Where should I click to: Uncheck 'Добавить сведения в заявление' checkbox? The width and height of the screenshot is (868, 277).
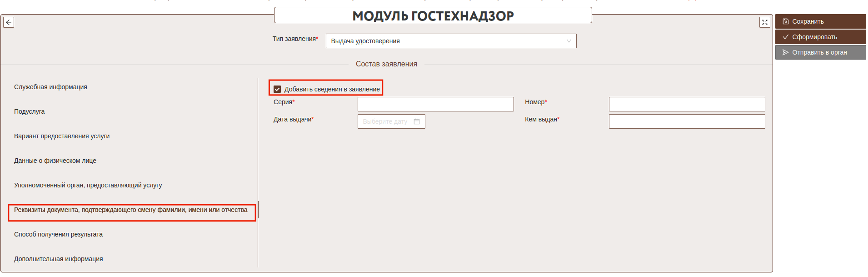(x=277, y=89)
